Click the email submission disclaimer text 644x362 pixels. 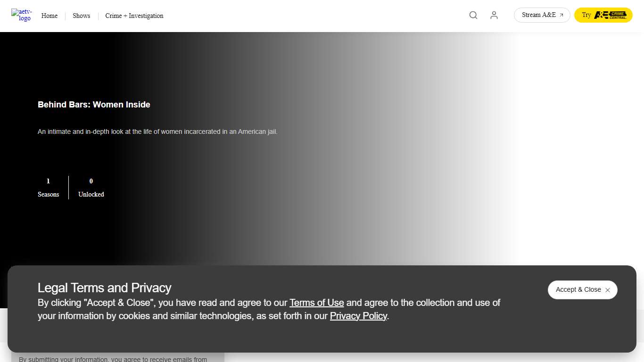[113, 359]
